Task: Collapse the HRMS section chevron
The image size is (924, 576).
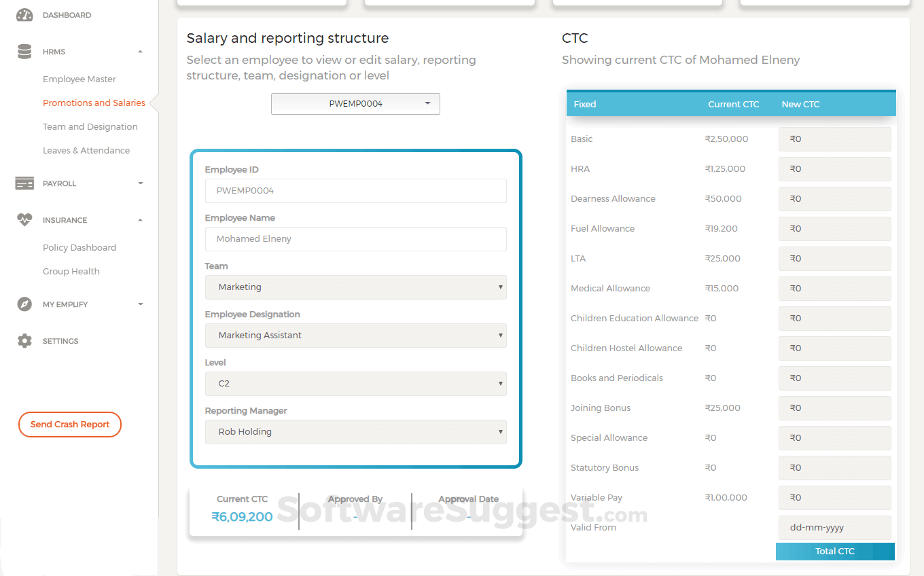Action: (141, 51)
